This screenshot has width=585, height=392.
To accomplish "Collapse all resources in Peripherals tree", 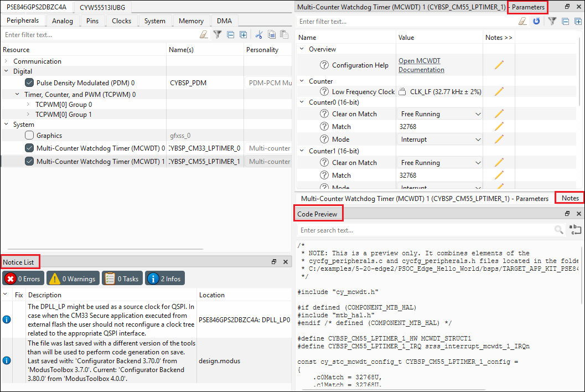I will coord(231,35).
